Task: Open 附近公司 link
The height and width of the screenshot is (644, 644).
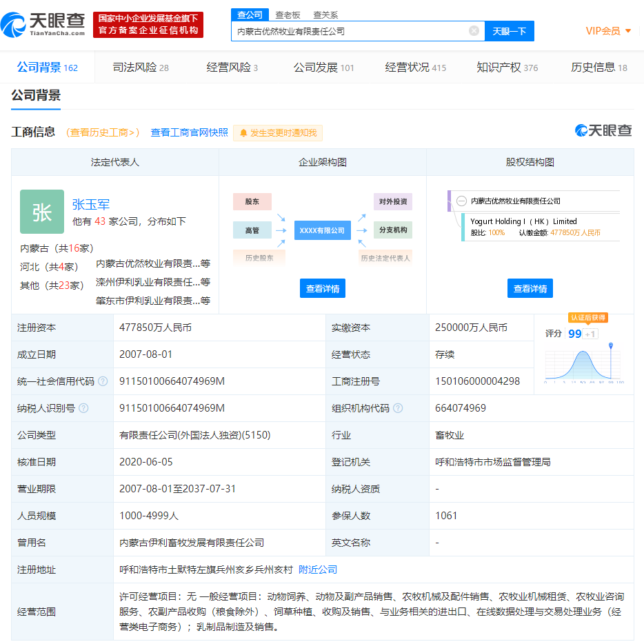Action: point(317,570)
